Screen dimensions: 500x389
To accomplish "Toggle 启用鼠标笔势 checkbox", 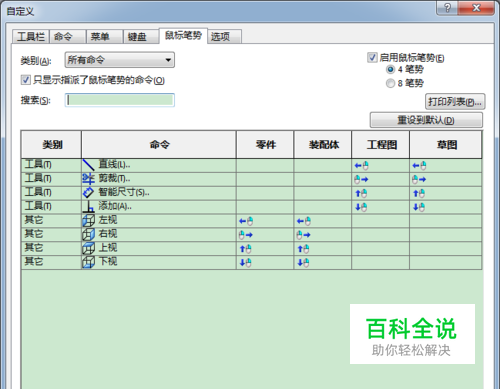I will [x=372, y=57].
